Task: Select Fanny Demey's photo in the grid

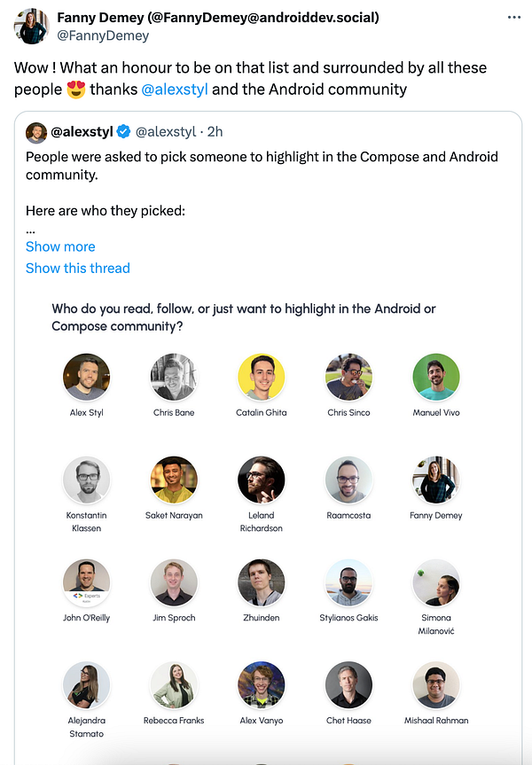Action: 436,480
